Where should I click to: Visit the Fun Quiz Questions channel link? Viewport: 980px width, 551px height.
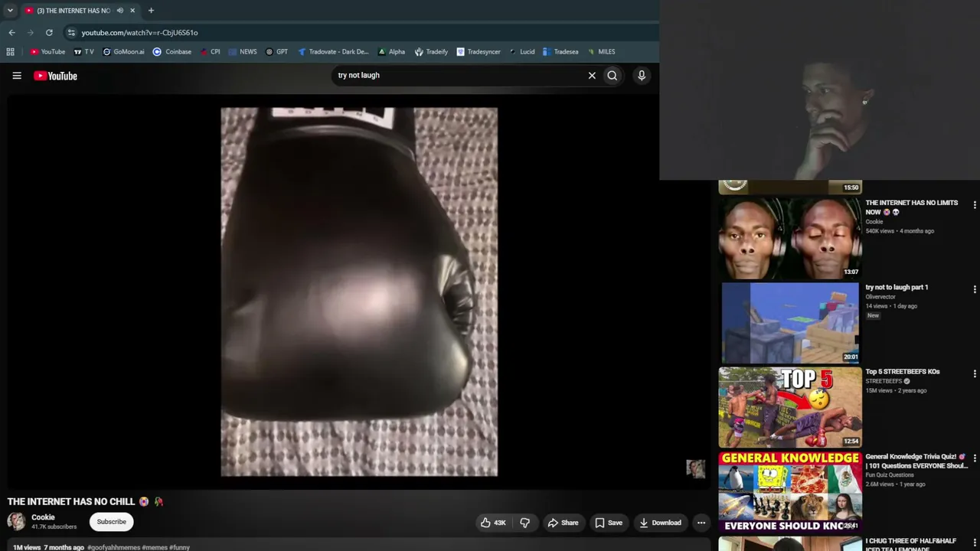889,475
